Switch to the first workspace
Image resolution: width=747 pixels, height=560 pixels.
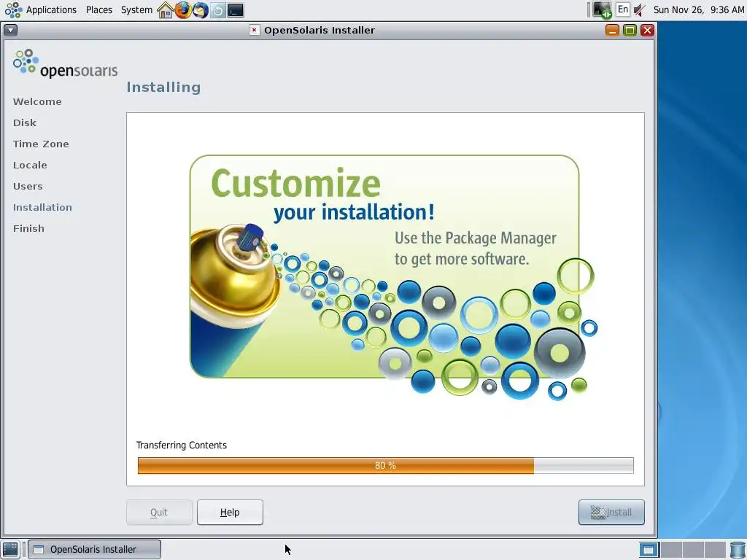(x=649, y=550)
